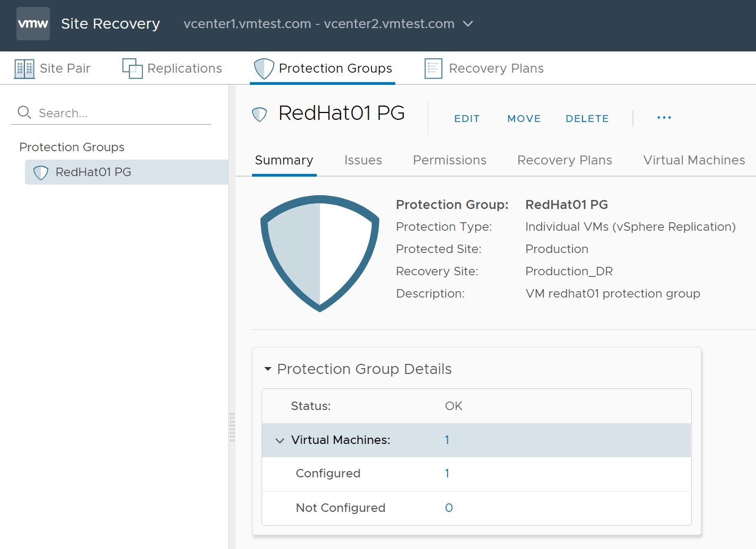The width and height of the screenshot is (756, 549).
Task: Click shield icon next to RedHat01 PG heading
Action: tap(259, 114)
